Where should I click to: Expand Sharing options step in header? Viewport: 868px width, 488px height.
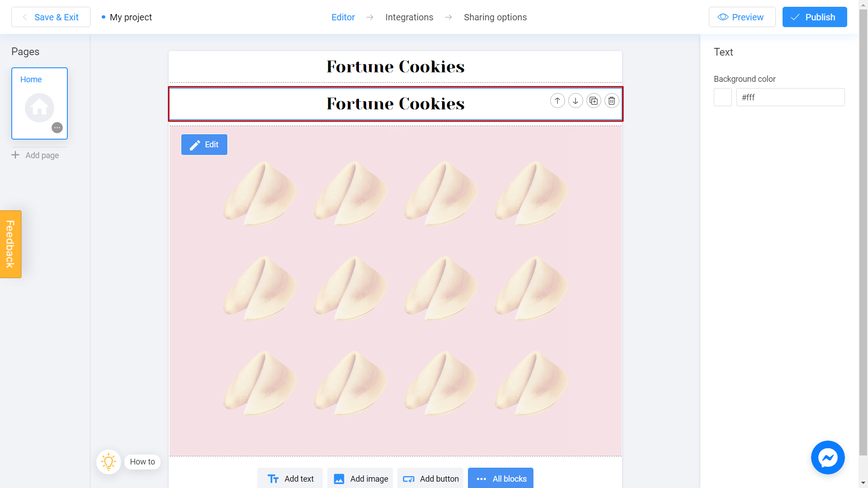tap(495, 17)
